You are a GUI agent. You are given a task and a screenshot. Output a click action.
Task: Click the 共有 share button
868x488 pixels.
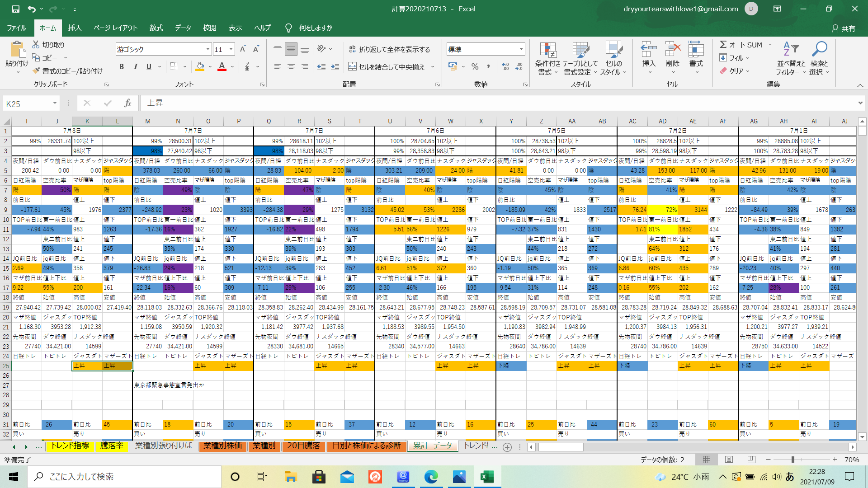click(x=844, y=28)
